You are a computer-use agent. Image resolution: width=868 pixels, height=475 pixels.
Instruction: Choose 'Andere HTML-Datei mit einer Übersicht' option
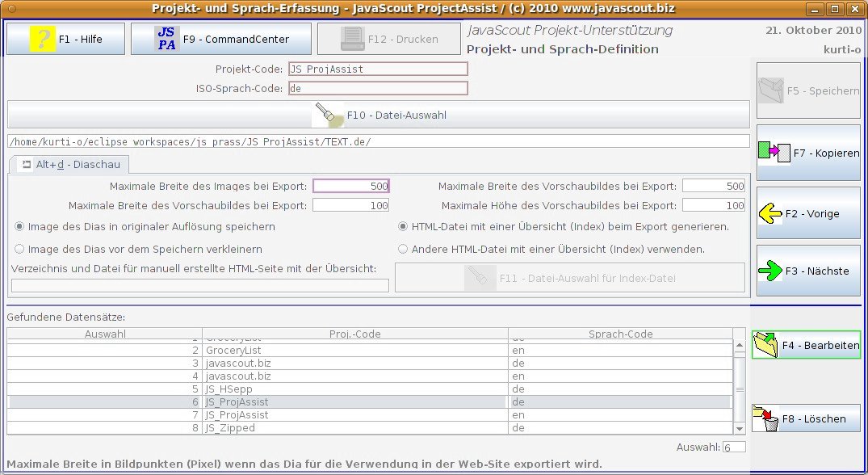tap(404, 250)
